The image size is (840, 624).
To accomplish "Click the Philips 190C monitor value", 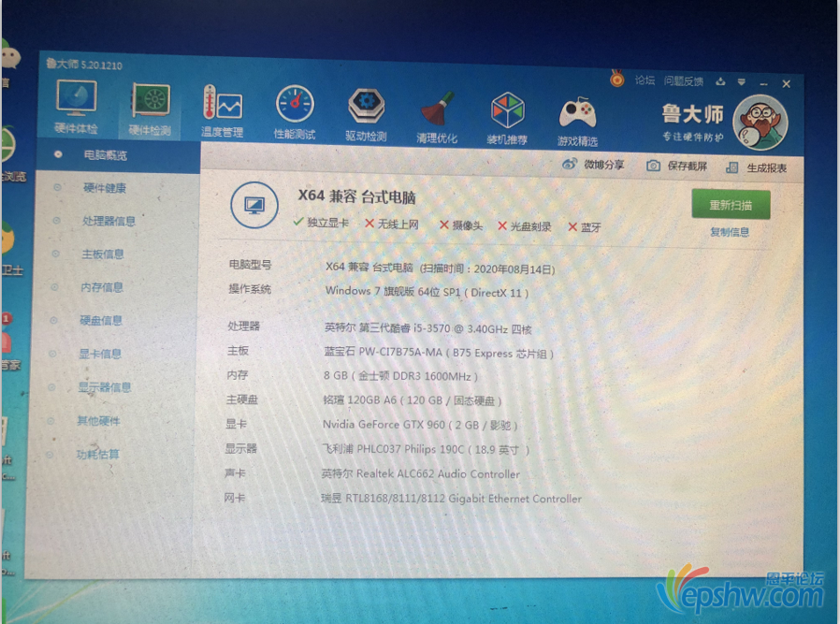I will point(426,449).
